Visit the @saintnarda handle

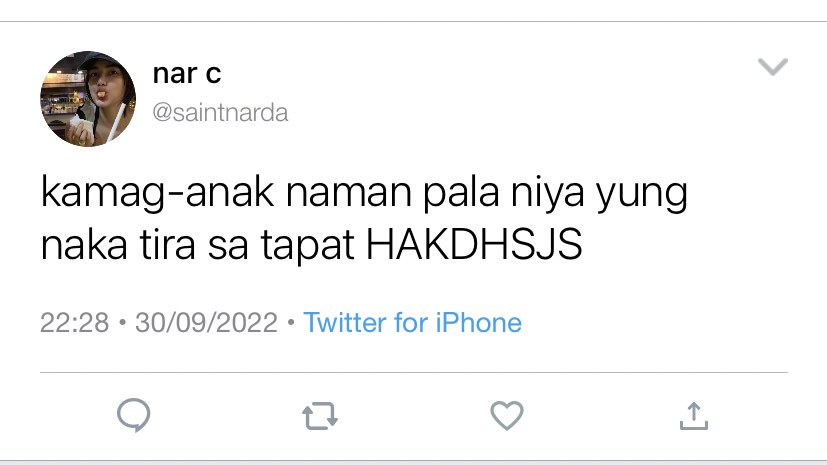point(220,113)
